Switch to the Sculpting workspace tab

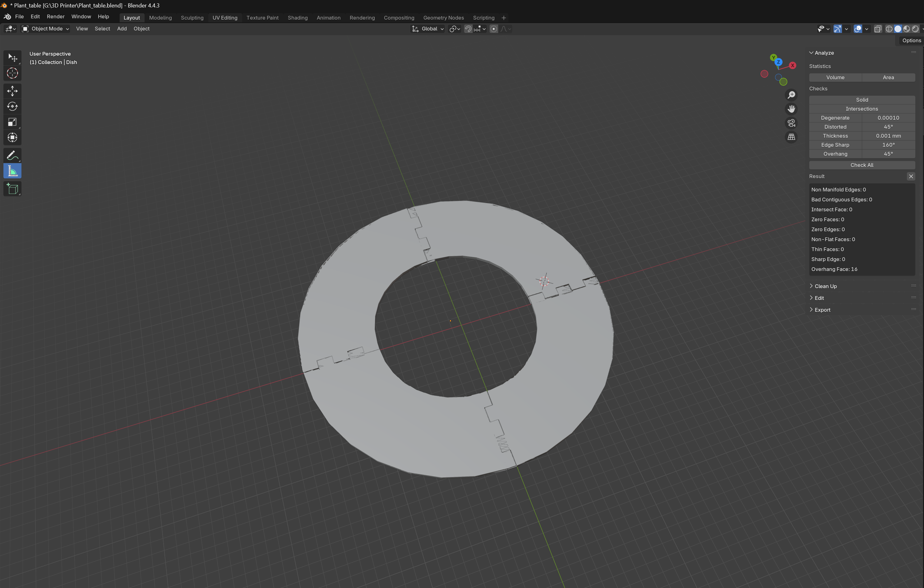pyautogui.click(x=192, y=18)
